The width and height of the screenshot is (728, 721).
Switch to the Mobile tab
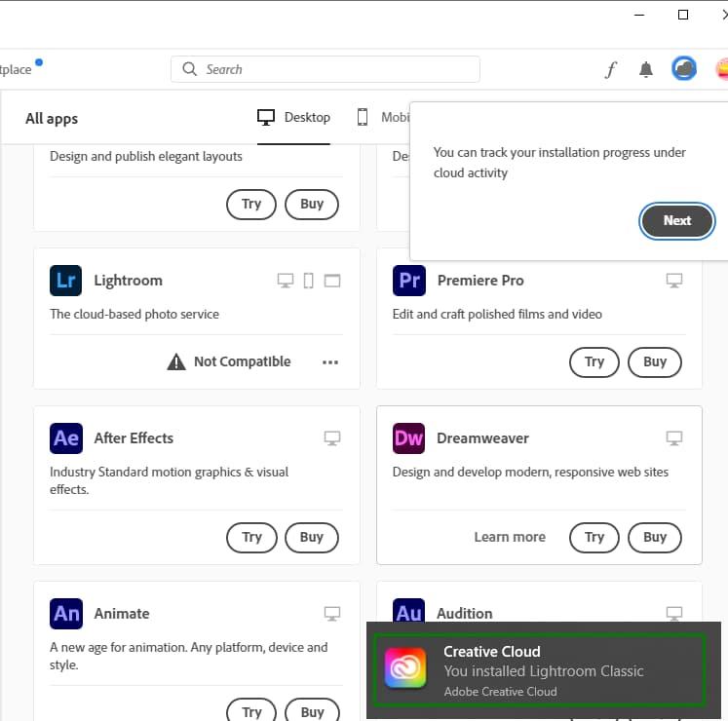384,118
